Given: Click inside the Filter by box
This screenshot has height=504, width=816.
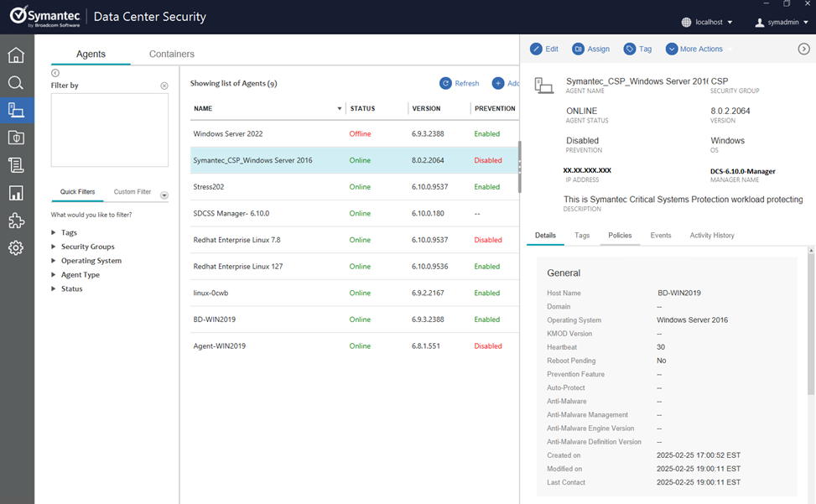Looking at the screenshot, I should coord(109,130).
